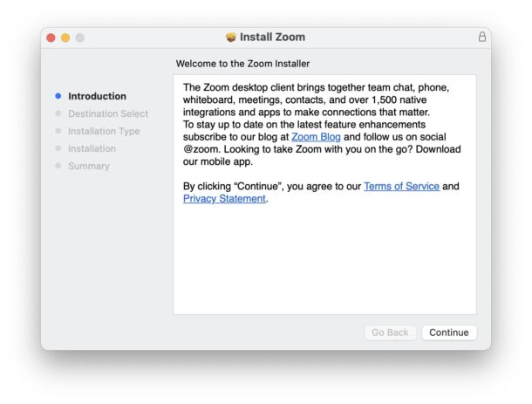Image resolution: width=532 pixels, height=404 pixels.
Task: Select the Installation step label
Action: [92, 148]
